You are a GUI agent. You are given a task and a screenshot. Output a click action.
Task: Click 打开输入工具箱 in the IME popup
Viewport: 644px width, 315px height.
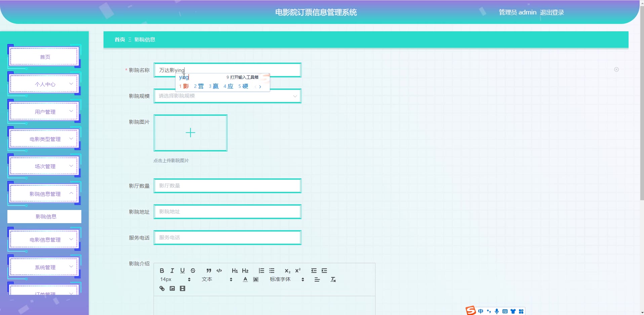[x=242, y=77]
